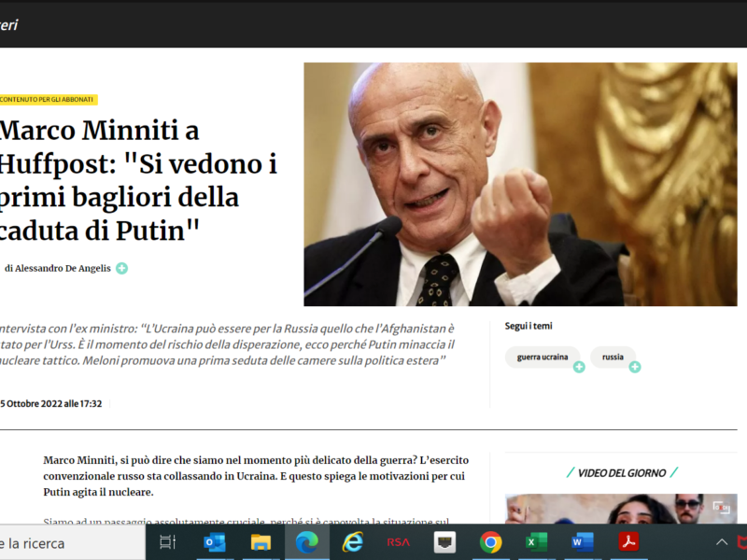
Task: Click the date '5 Ottobre 2022 alle 17:32'
Action: coord(51,404)
